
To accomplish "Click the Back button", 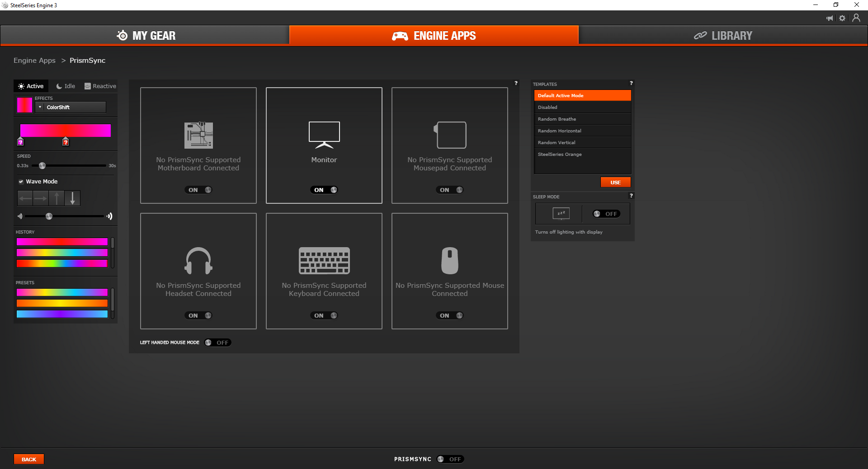I will pos(29,459).
